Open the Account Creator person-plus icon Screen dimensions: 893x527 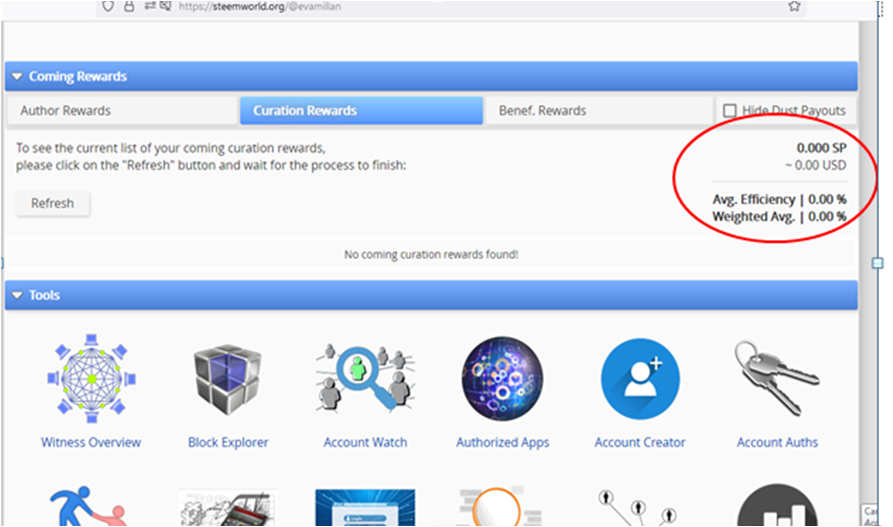pyautogui.click(x=640, y=379)
